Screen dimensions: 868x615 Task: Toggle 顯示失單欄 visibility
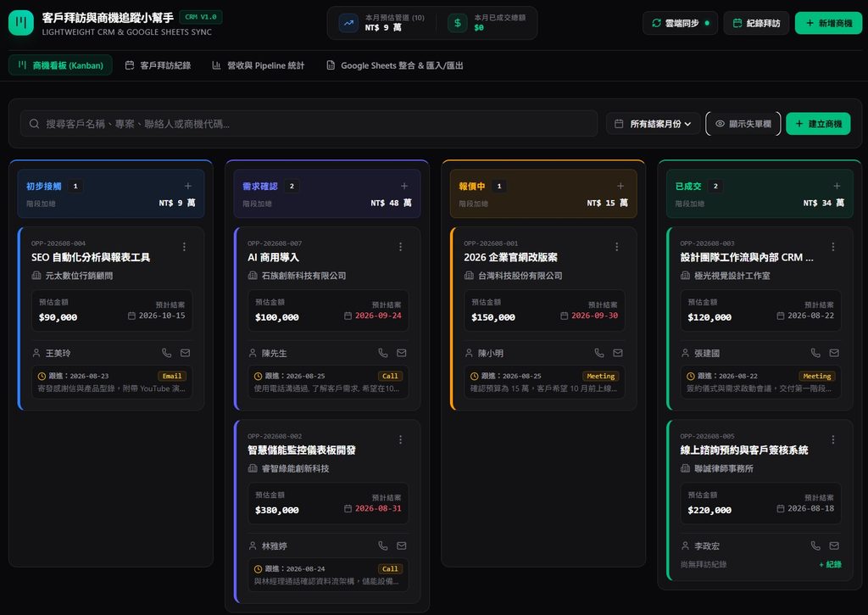[743, 124]
